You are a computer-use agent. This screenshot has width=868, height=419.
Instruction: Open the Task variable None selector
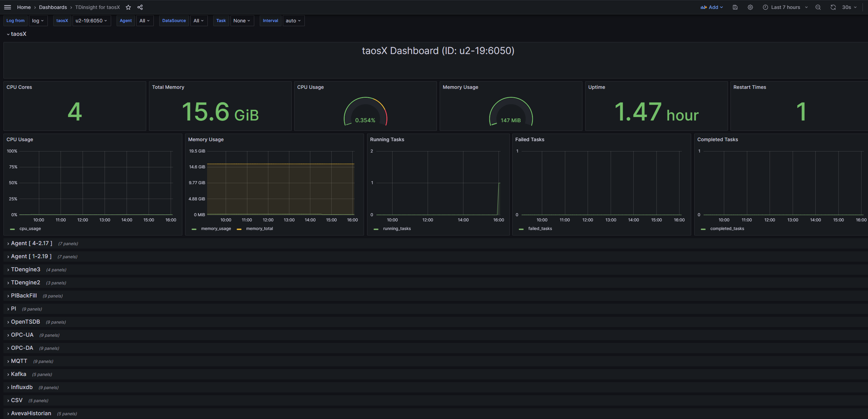[242, 21]
